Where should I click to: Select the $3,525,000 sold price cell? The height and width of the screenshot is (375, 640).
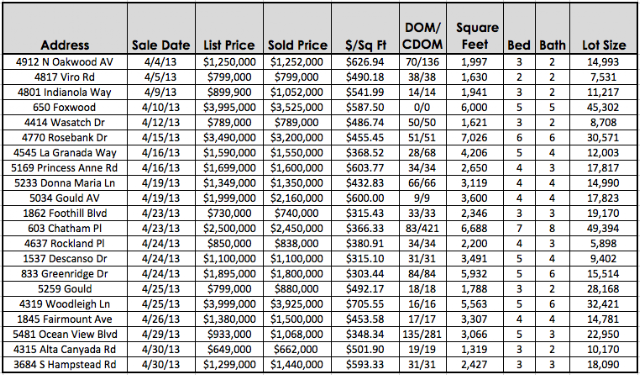click(x=298, y=107)
